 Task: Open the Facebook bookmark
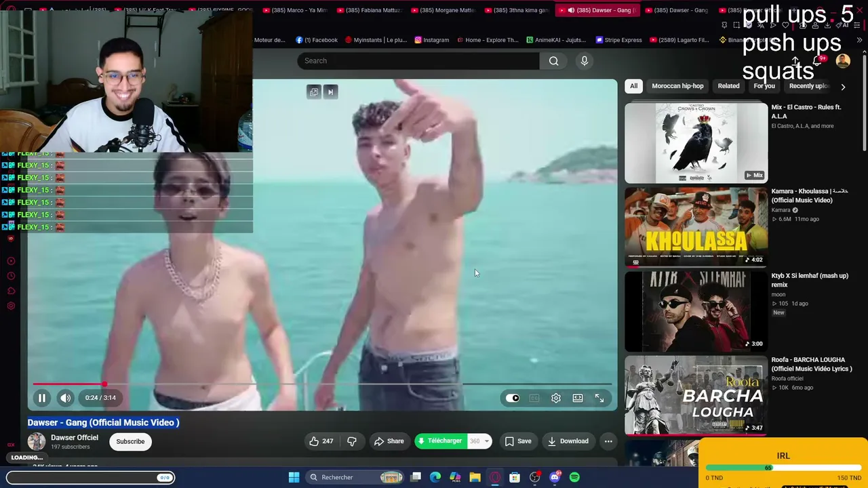point(317,40)
